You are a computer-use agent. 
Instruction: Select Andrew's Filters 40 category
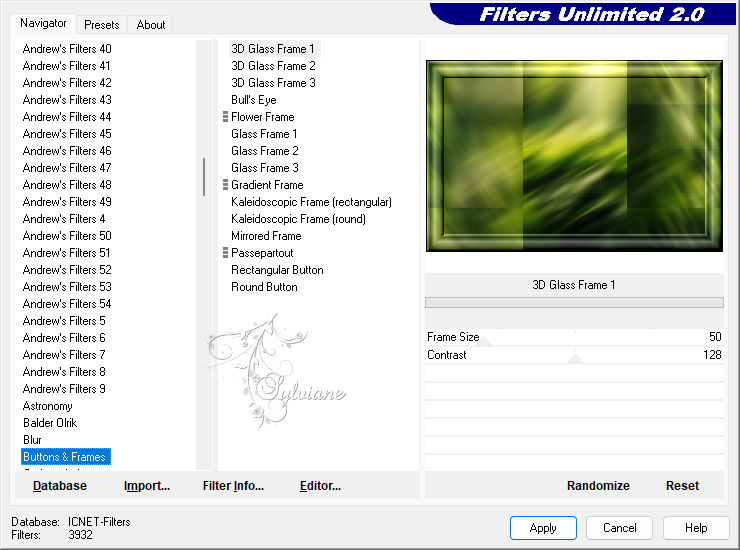(x=67, y=49)
